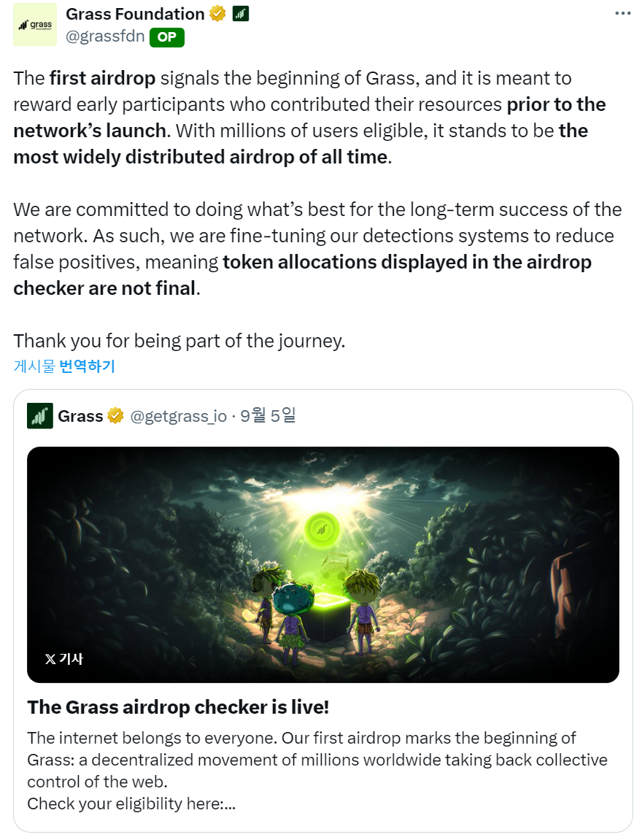Click the quoted Grass account avatar
This screenshot has height=840, width=642.
tap(40, 416)
